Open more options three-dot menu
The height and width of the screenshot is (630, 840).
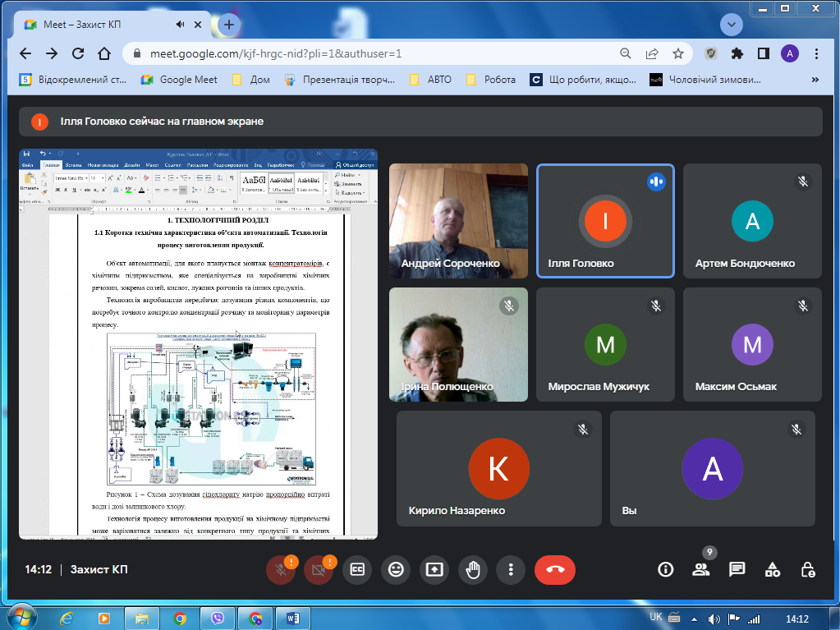point(511,569)
